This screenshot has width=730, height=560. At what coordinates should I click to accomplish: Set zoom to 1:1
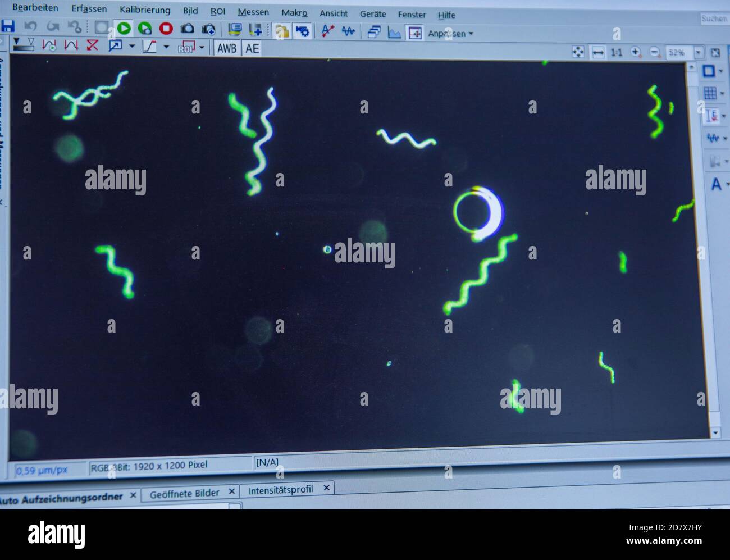(x=617, y=53)
